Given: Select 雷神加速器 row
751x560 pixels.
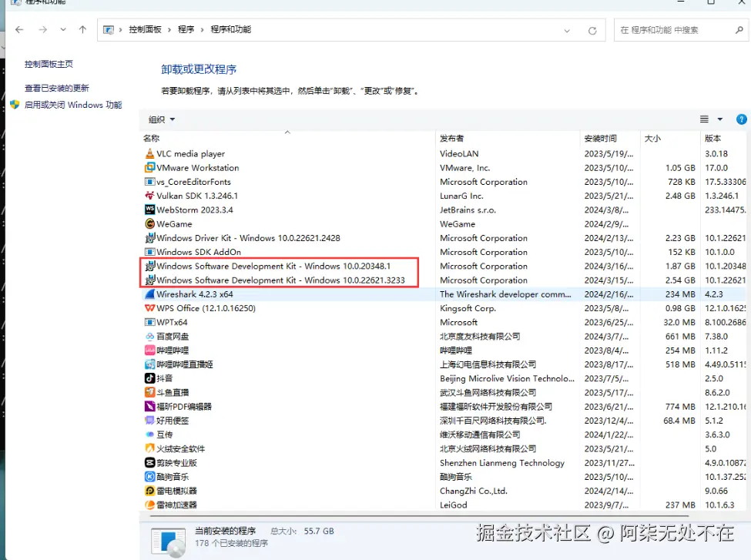Looking at the screenshot, I should click(x=445, y=505).
